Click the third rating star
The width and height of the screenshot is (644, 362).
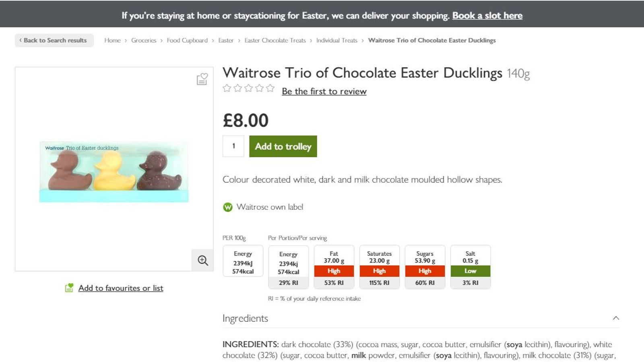click(x=248, y=87)
